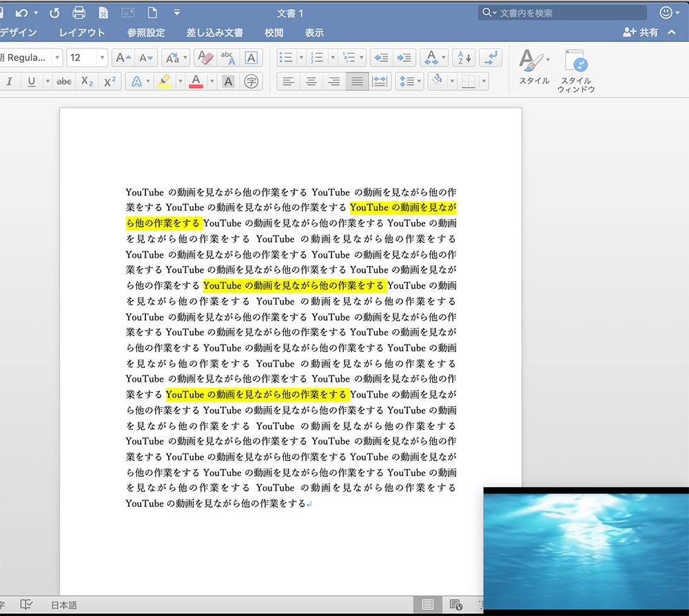689x616 pixels.
Task: Collapse the ribbon with the chevron
Action: (671, 32)
